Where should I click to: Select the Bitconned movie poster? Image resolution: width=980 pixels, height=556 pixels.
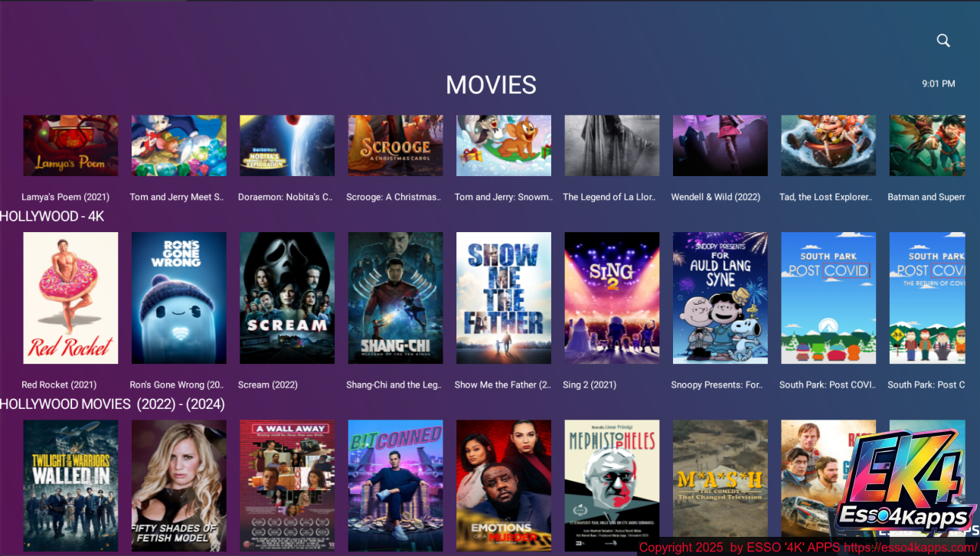(395, 486)
